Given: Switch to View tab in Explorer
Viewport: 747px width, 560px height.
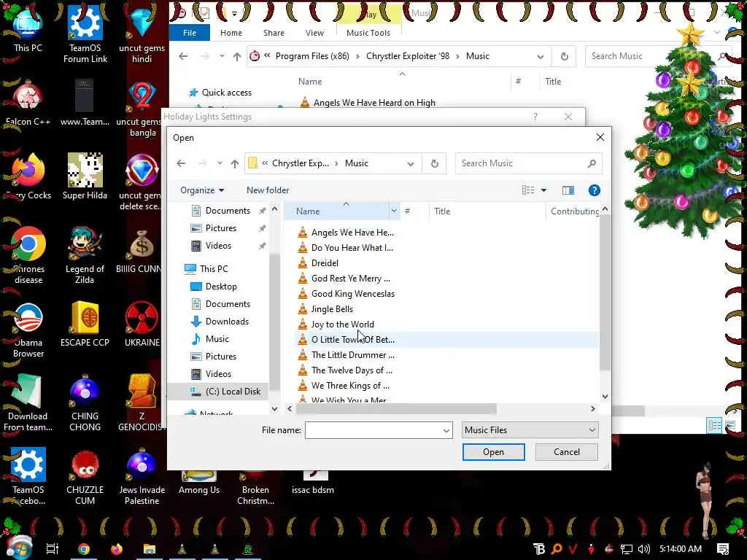Looking at the screenshot, I should click(314, 33).
